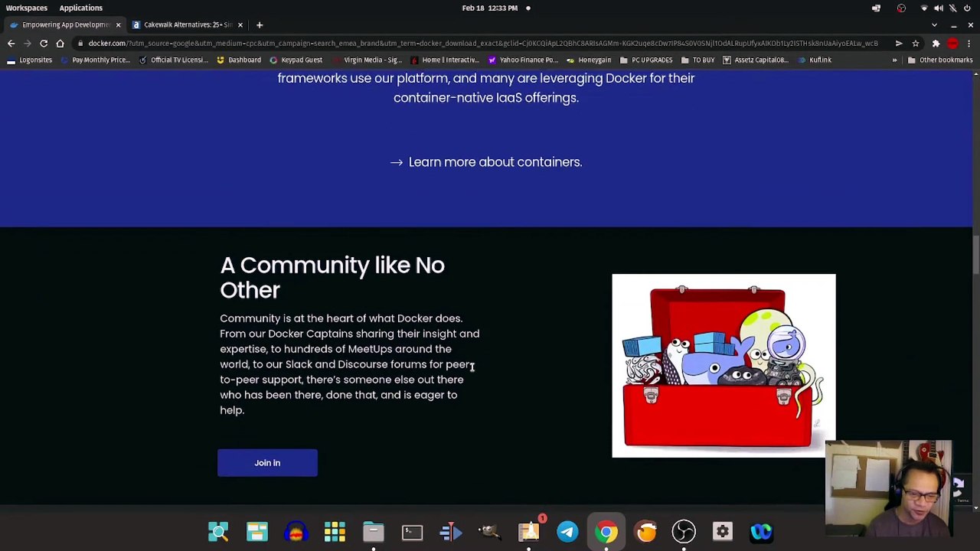980x551 pixels.
Task: Open the Chrome three-dot menu
Action: [x=969, y=44]
